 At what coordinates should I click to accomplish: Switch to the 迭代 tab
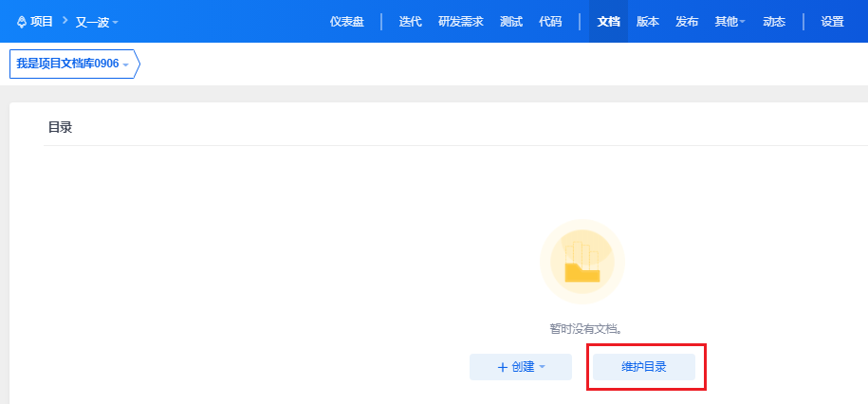point(410,22)
